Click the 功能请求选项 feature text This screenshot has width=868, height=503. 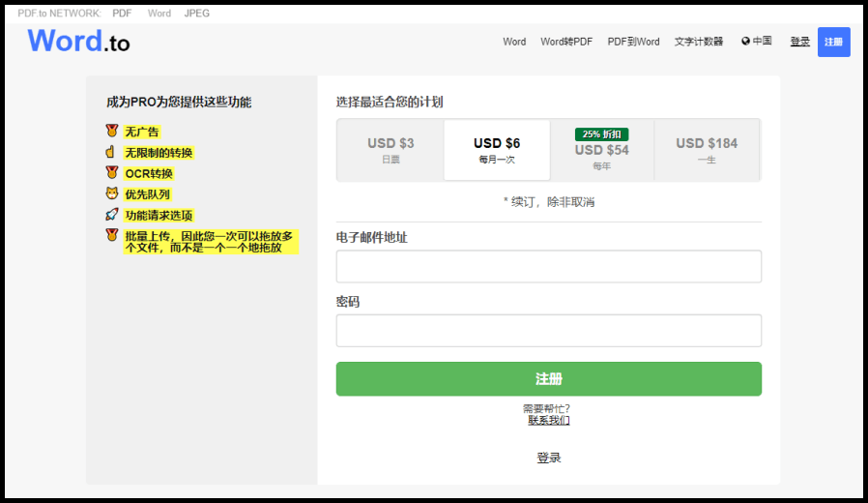coord(159,216)
